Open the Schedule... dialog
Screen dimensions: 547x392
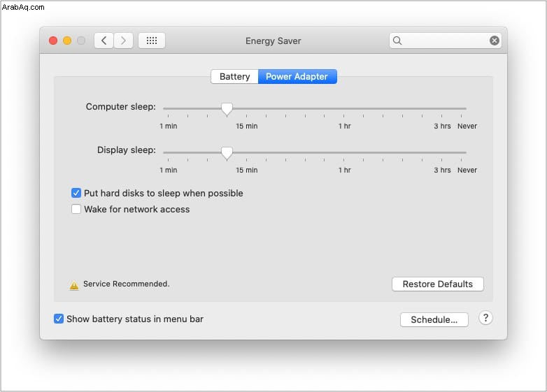pyautogui.click(x=434, y=319)
